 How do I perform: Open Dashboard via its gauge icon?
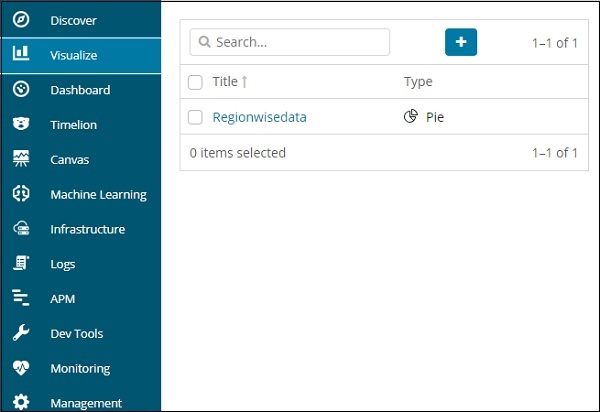(21, 90)
